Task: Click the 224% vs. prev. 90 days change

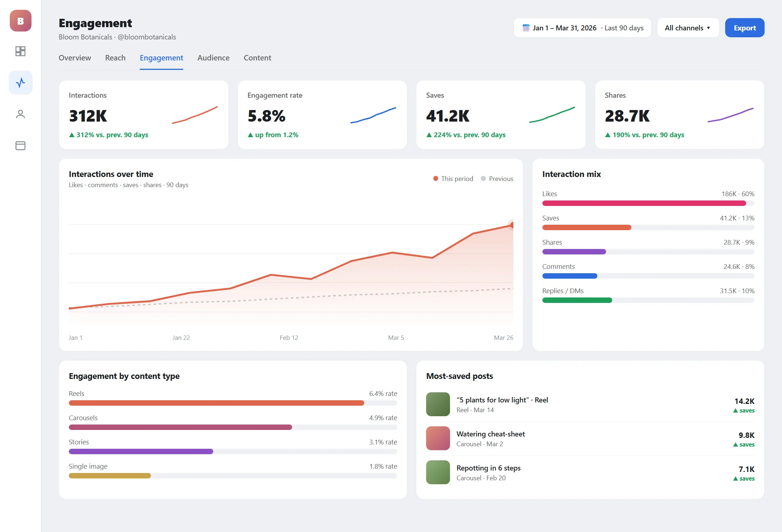Action: (466, 135)
